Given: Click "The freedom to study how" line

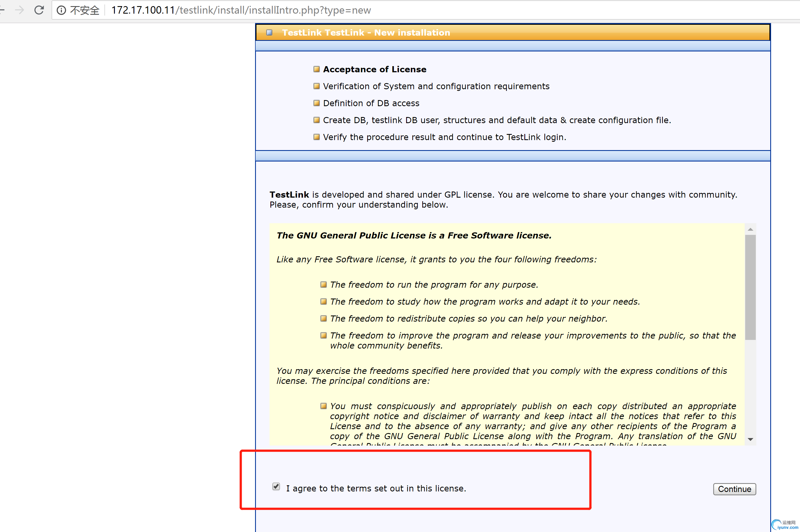Looking at the screenshot, I should [485, 302].
